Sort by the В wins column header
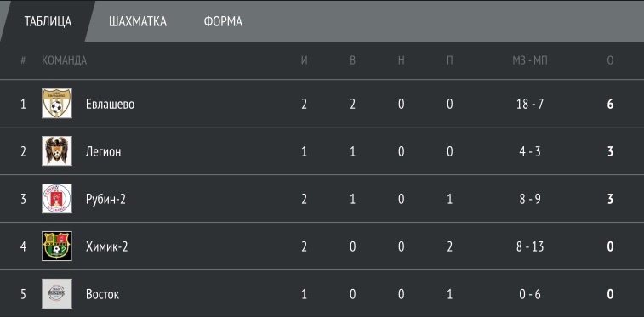This screenshot has height=317, width=644. pyautogui.click(x=352, y=60)
